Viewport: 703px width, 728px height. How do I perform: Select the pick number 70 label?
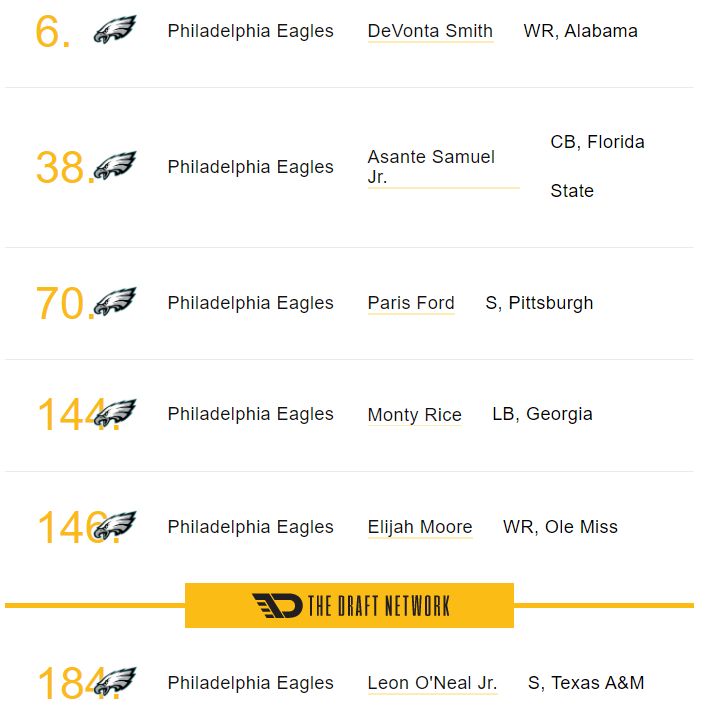tap(65, 303)
